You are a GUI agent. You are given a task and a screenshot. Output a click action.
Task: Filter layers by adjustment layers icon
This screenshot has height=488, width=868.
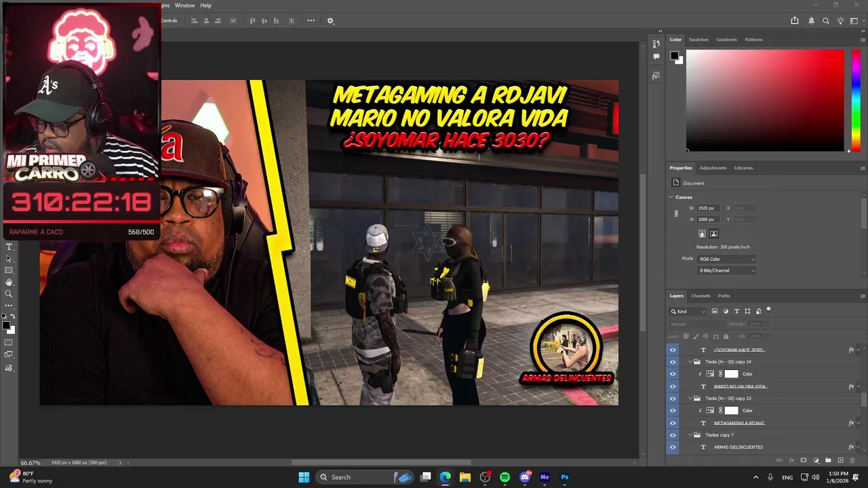tap(726, 311)
